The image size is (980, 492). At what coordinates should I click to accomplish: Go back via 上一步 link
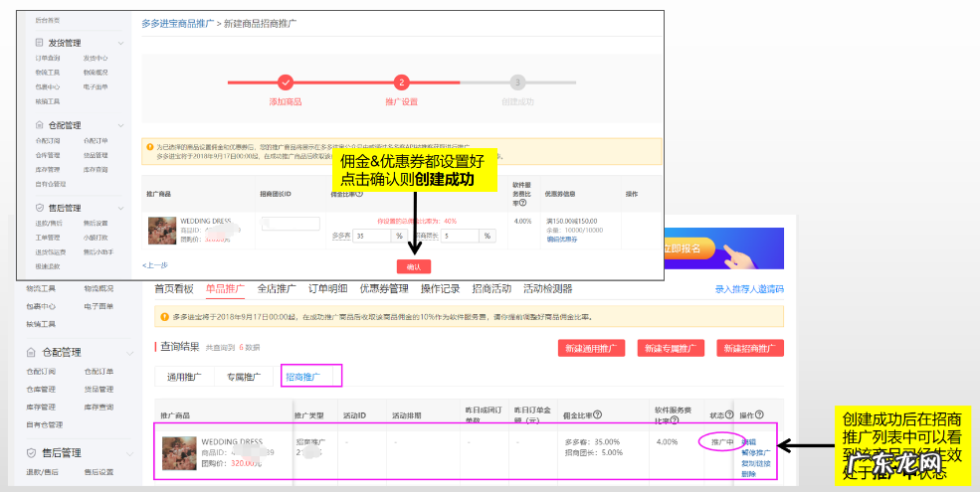point(154,265)
